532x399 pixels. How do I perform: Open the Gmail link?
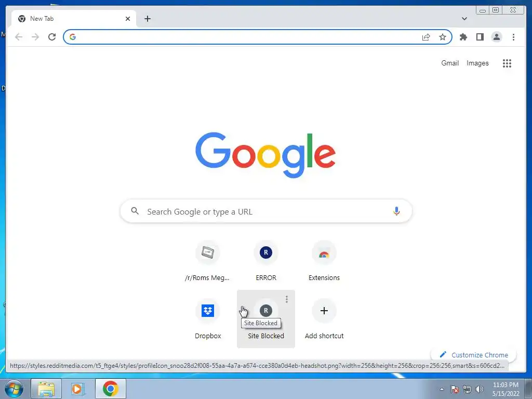coord(450,63)
